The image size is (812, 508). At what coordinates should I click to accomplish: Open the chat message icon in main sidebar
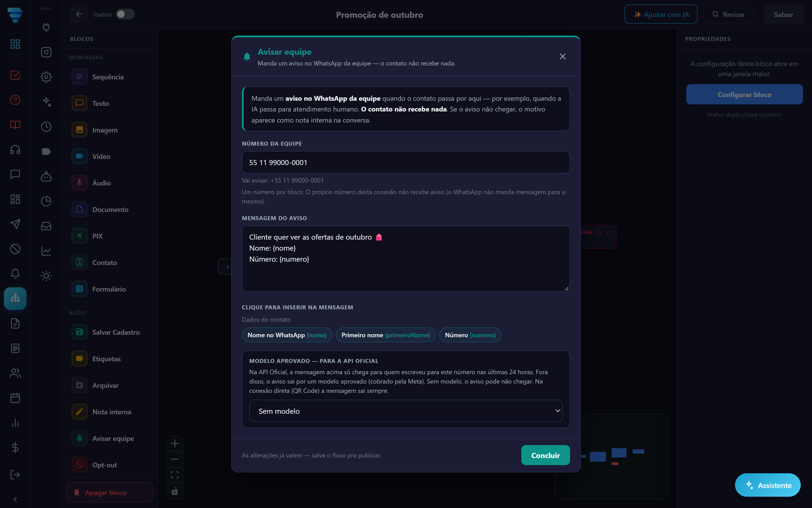pyautogui.click(x=15, y=174)
